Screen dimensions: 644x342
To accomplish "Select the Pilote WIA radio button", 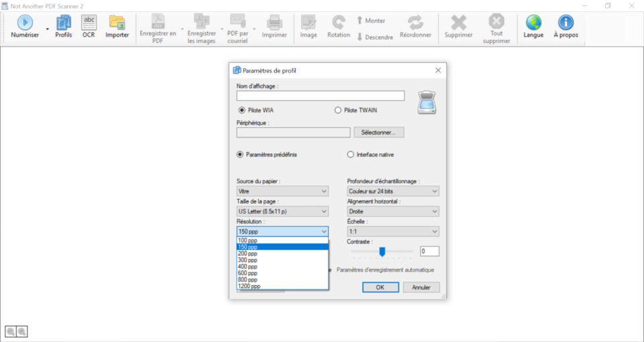I will (x=242, y=111).
